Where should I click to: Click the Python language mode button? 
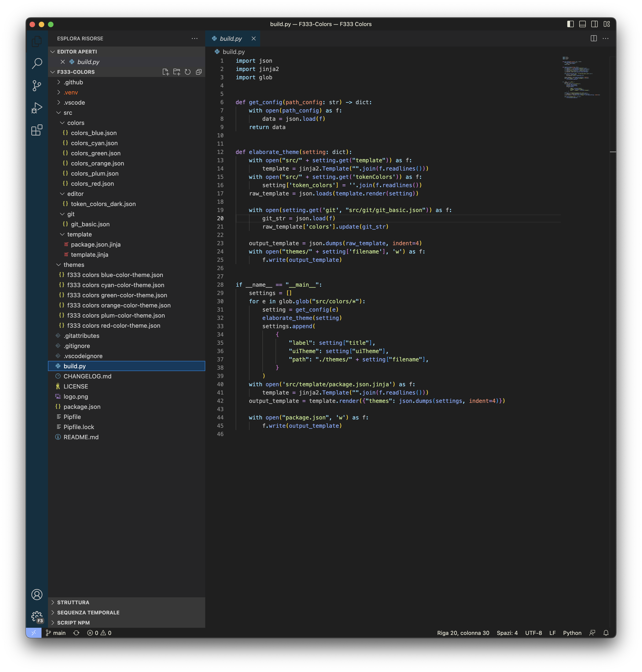pyautogui.click(x=572, y=633)
